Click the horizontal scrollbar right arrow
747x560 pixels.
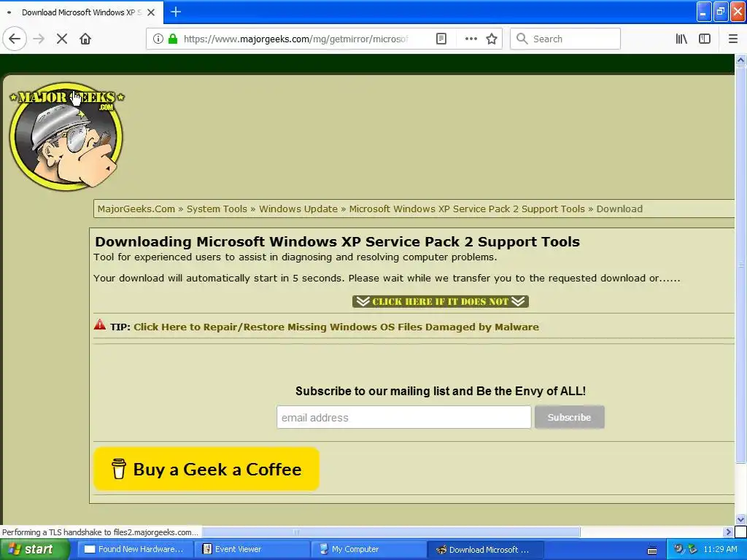[728, 532]
